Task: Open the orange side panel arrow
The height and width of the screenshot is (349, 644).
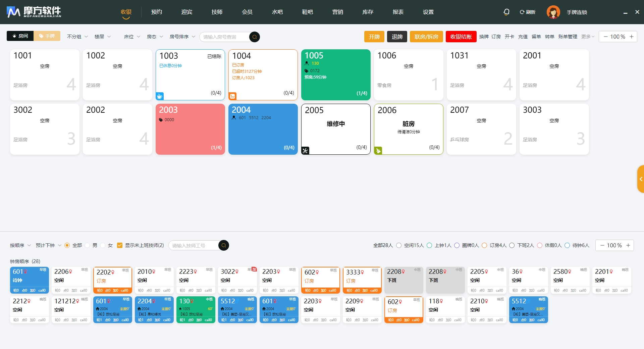Action: point(641,179)
